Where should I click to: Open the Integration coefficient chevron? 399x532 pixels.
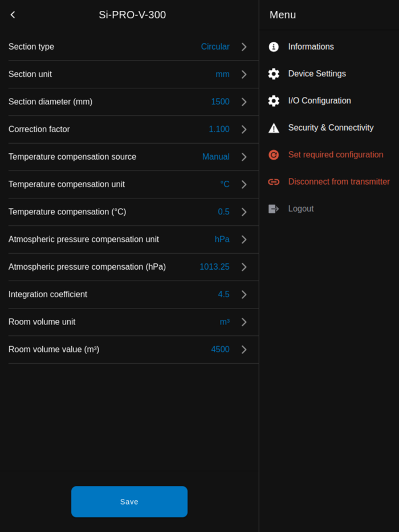point(244,295)
